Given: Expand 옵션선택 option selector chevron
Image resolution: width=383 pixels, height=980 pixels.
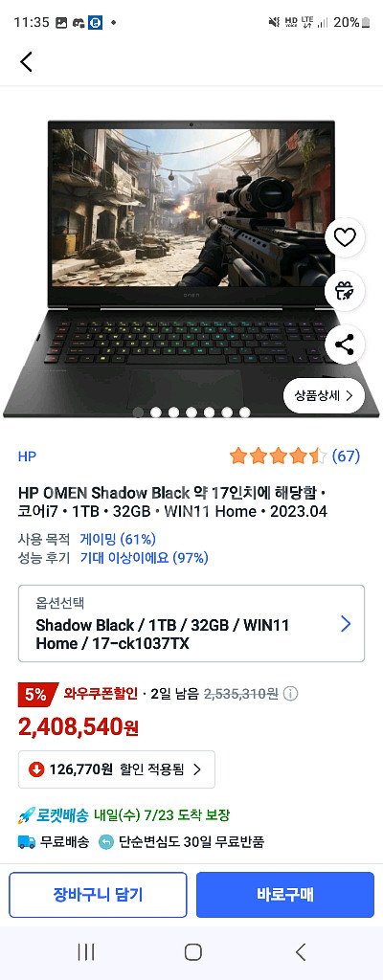Looking at the screenshot, I should [346, 623].
